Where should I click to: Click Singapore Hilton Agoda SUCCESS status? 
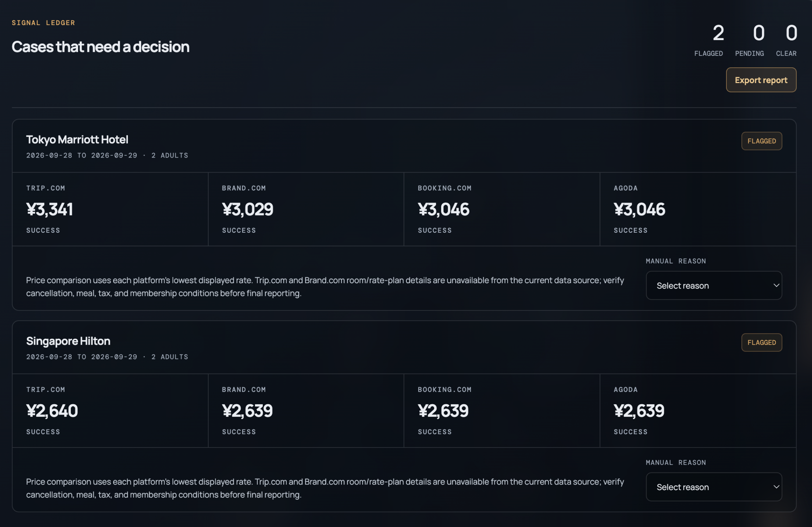(x=630, y=432)
